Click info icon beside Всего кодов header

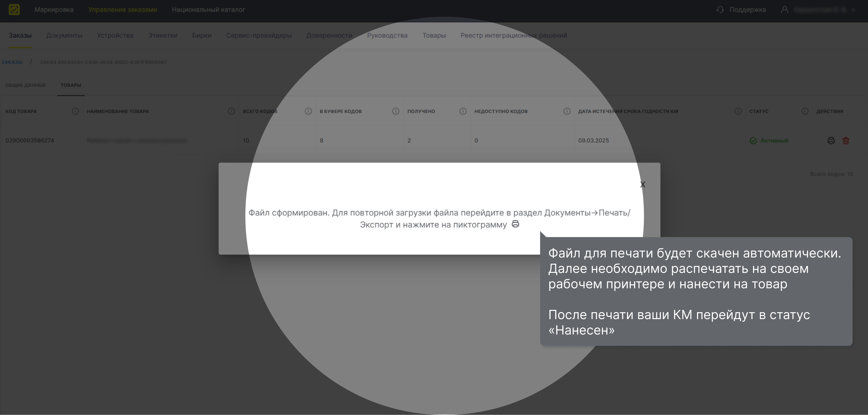308,111
